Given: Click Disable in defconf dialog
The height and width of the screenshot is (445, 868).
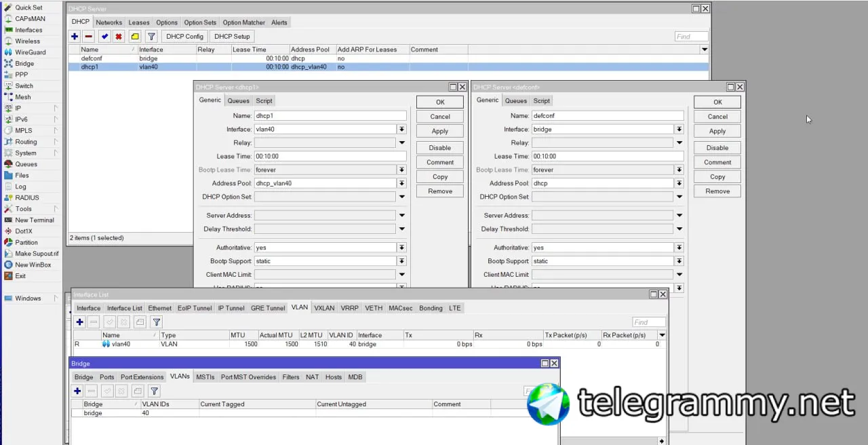Looking at the screenshot, I should (x=717, y=148).
